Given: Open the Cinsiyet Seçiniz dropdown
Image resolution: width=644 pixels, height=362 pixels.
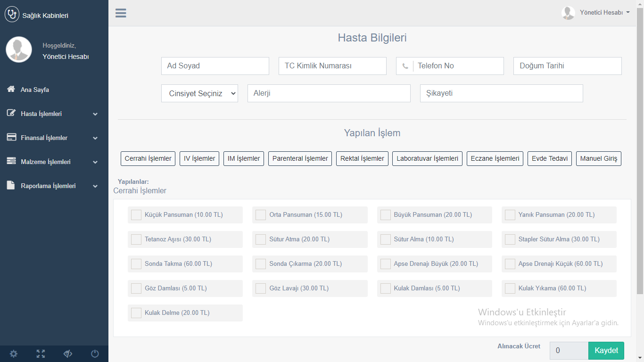Looking at the screenshot, I should [x=199, y=93].
